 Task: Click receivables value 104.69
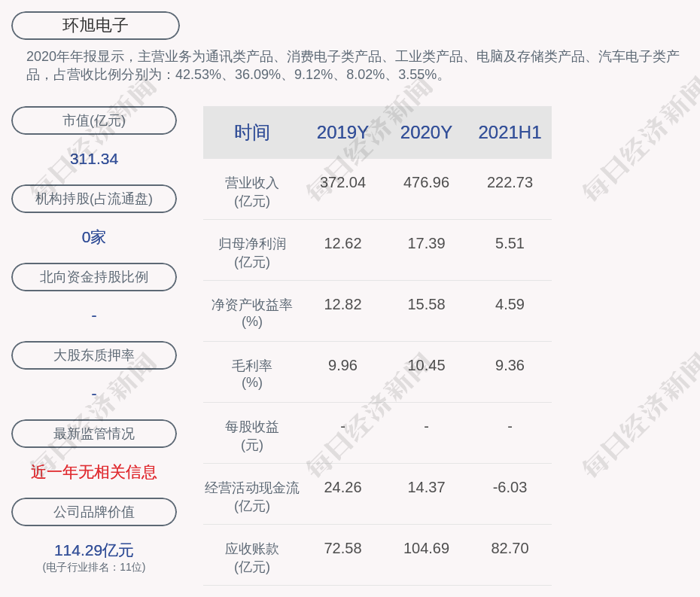tap(426, 548)
